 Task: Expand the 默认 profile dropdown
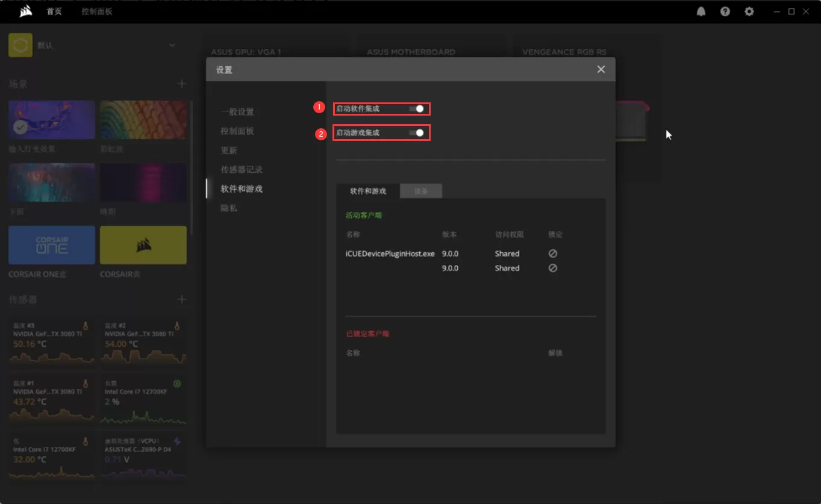pyautogui.click(x=172, y=45)
